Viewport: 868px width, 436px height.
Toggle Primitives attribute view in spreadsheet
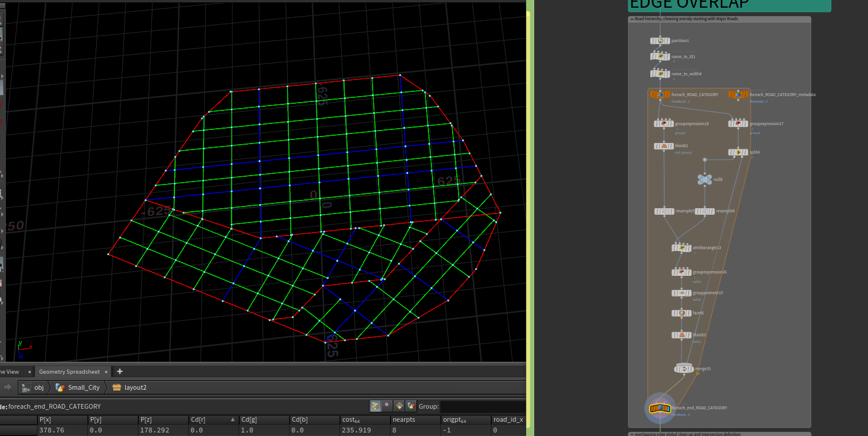coord(399,406)
